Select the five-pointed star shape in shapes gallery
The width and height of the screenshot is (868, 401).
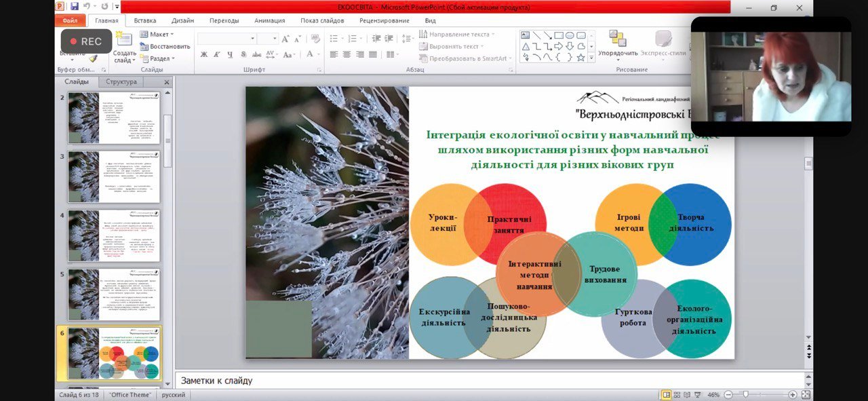pos(580,58)
